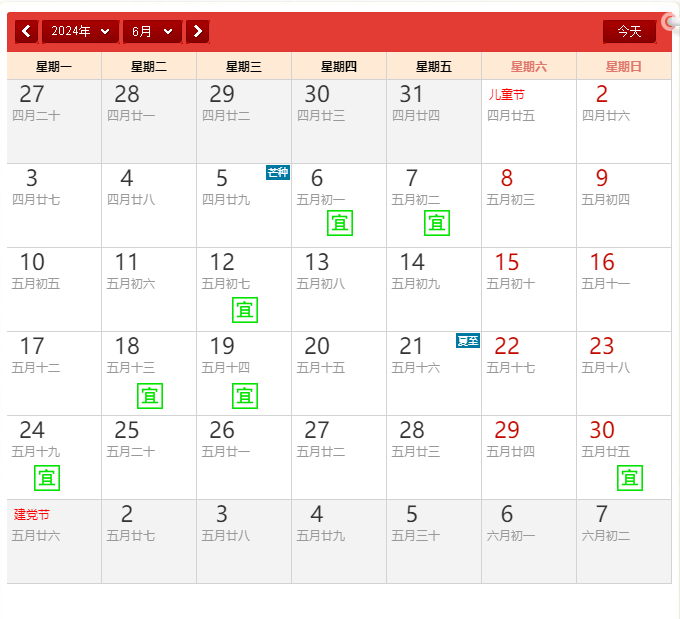Click the 星期六 column header
Image resolution: width=680 pixels, height=619 pixels.
529,66
